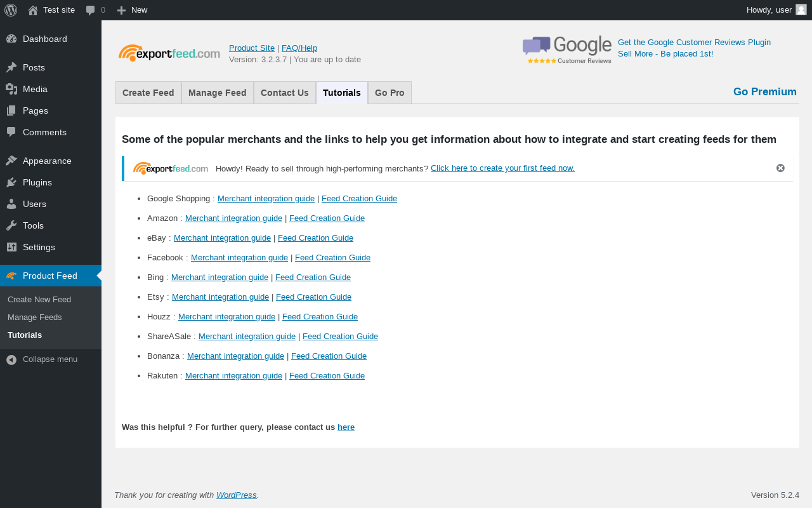
Task: Open Rakuten Merchant integration guide
Action: pyautogui.click(x=233, y=375)
